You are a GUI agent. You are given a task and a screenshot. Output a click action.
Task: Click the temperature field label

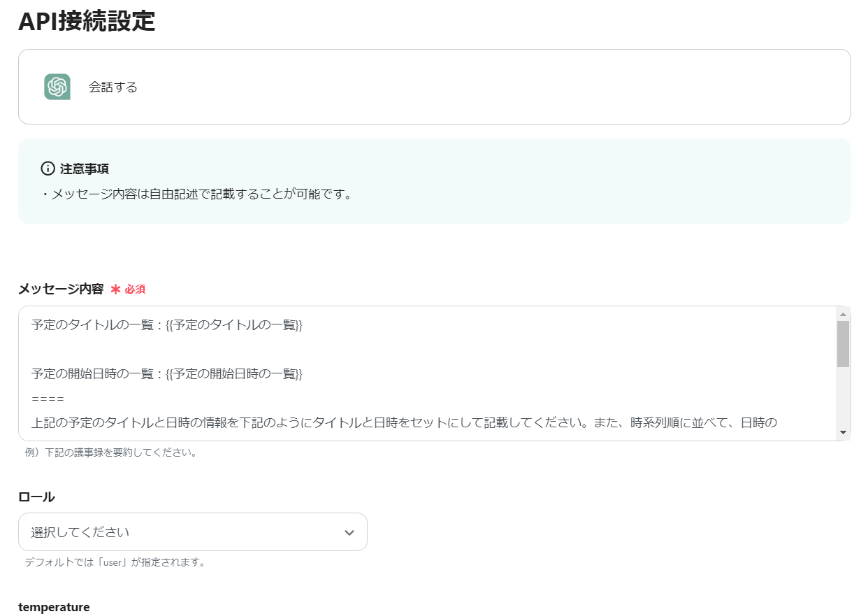pos(54,607)
